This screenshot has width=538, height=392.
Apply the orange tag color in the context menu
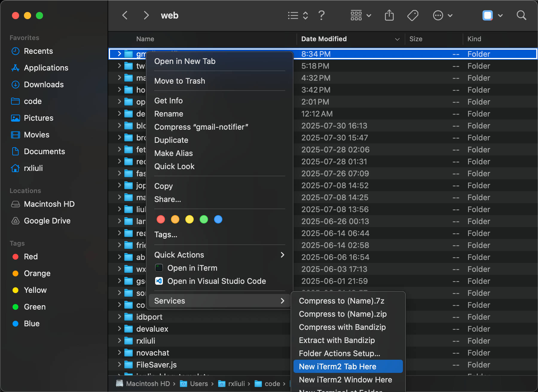pos(175,220)
